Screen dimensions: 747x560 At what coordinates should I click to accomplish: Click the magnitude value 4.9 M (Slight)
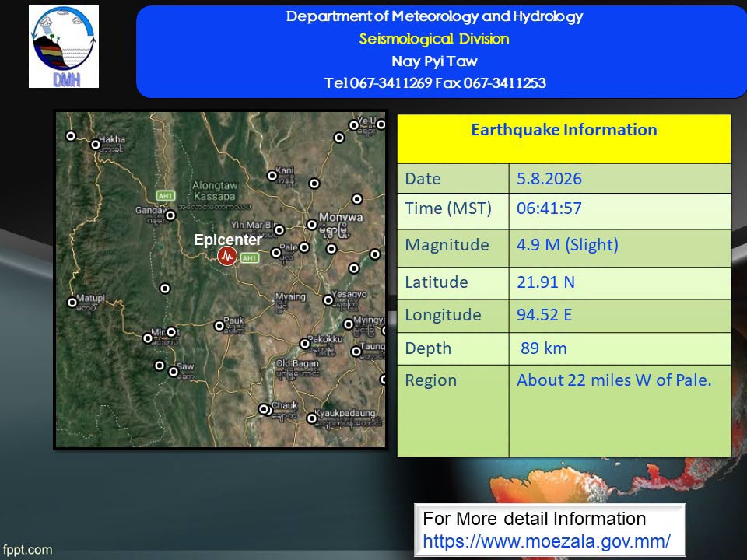tap(568, 245)
